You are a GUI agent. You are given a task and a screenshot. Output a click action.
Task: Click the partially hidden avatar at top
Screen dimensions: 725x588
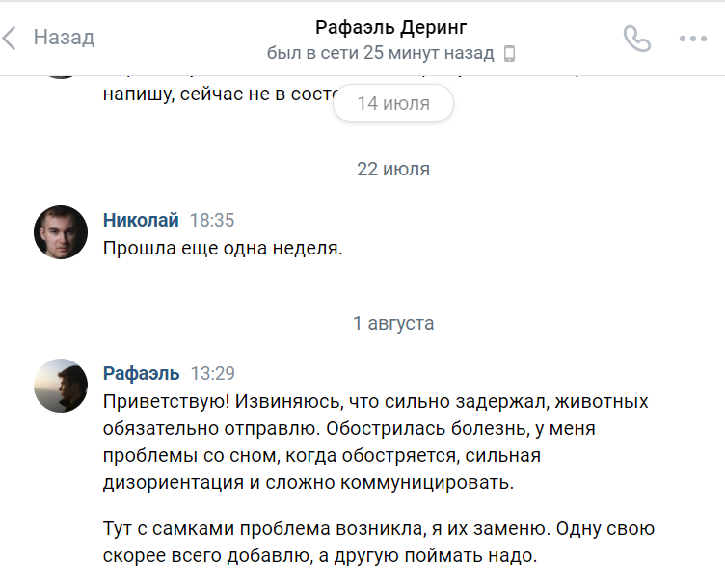point(61,74)
